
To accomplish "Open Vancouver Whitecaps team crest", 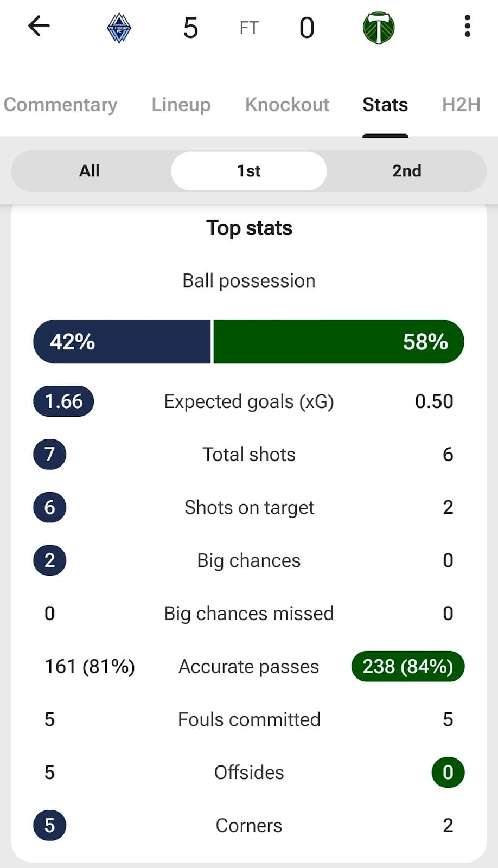I will (119, 28).
